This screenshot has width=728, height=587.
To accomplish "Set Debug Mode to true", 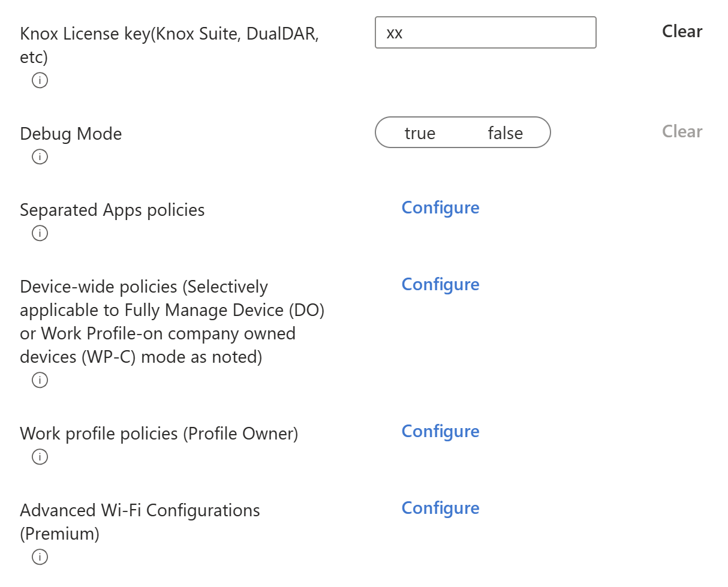I will pyautogui.click(x=421, y=133).
